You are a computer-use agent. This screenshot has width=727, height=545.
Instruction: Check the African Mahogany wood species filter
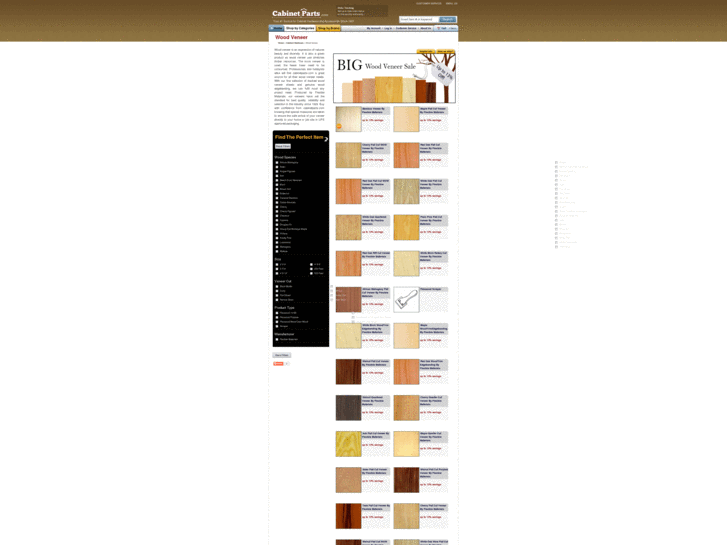click(277, 162)
